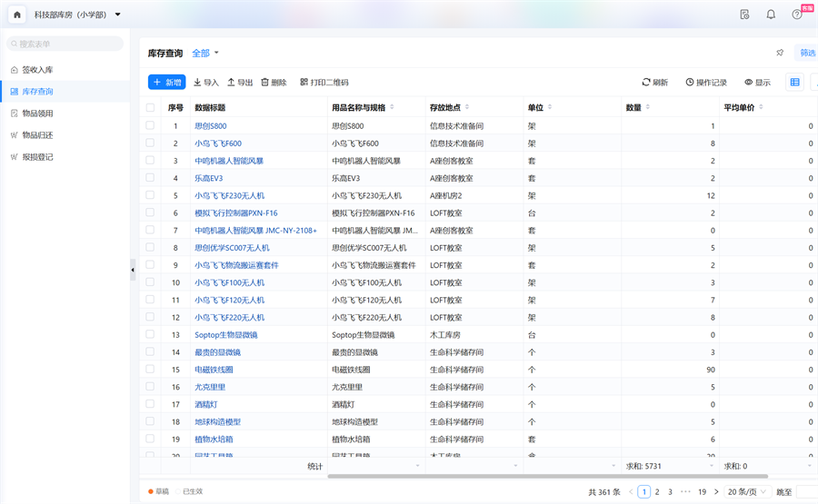Open 库存查询 in the sidebar
818x504 pixels.
pyautogui.click(x=65, y=92)
